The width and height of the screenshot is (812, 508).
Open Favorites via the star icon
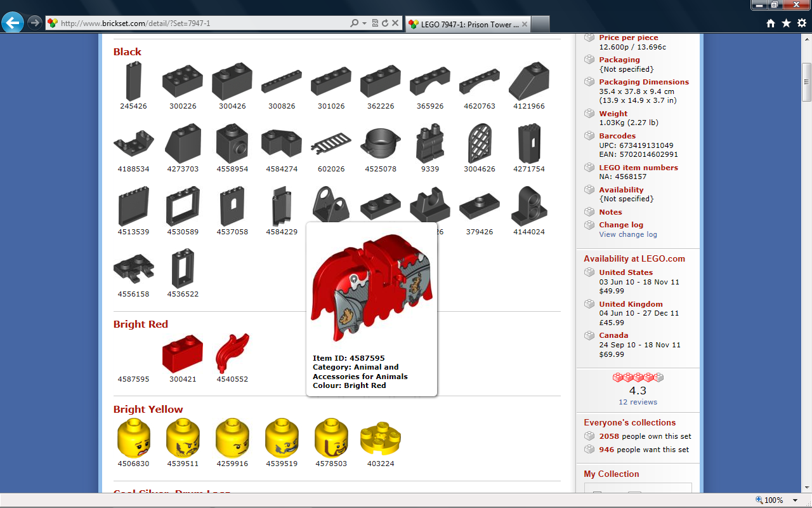(x=786, y=23)
